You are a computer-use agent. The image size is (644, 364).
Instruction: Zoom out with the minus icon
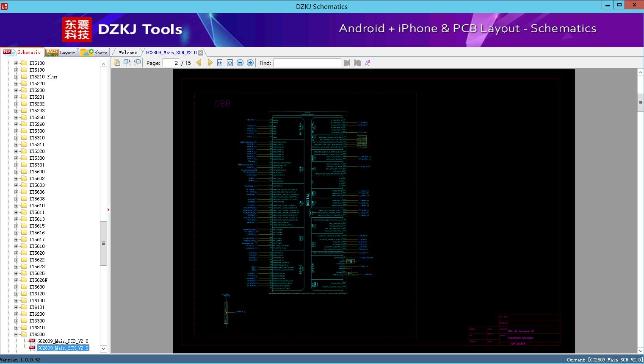click(x=240, y=63)
